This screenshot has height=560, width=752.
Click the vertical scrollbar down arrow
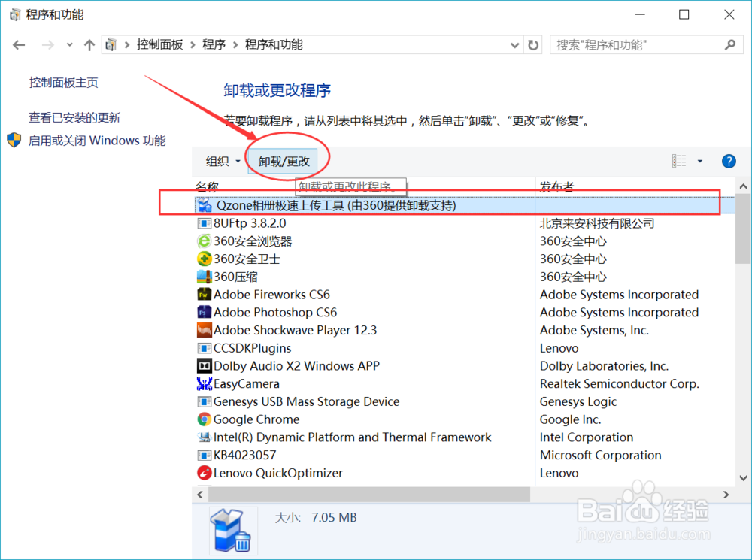pyautogui.click(x=743, y=477)
